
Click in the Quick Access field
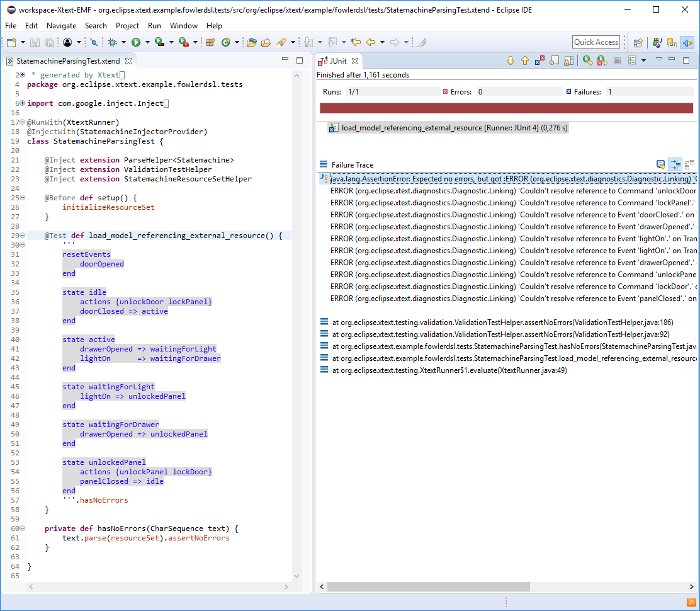596,42
